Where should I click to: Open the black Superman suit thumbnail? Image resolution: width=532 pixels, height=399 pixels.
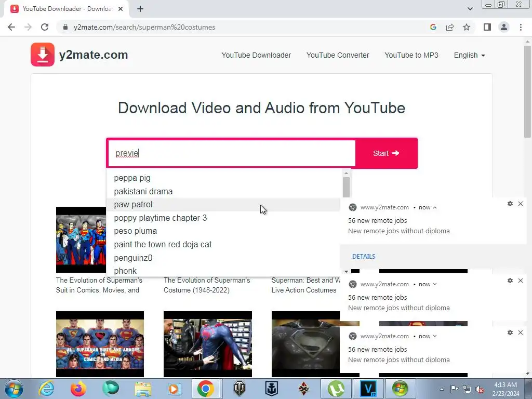[x=305, y=344]
